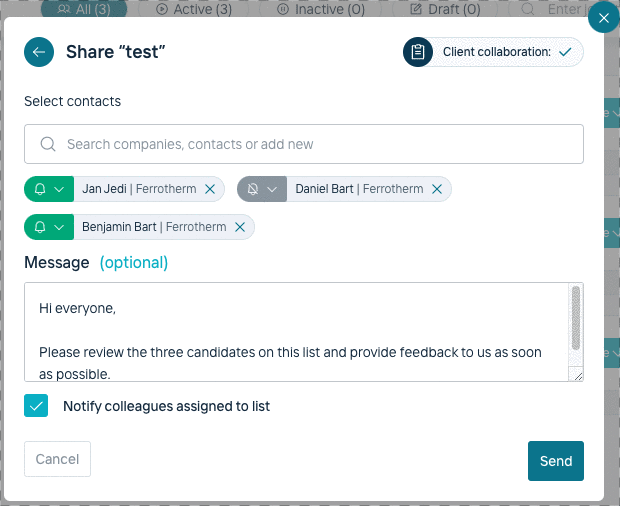
Task: Go back using the arrow icon beside Share "test"
Action: (39, 52)
